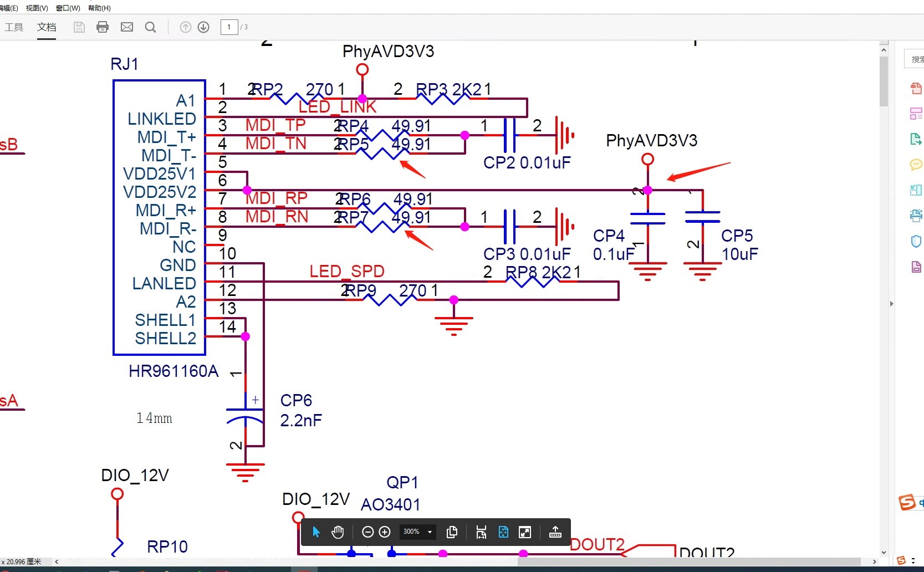Expand the collapsed right tools pane arrow

point(891,304)
